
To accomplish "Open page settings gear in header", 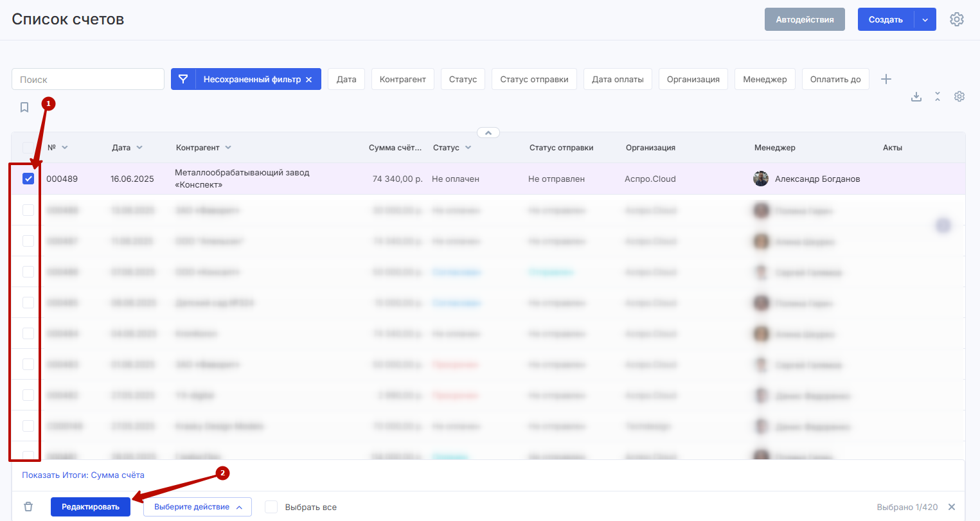I will click(x=956, y=19).
